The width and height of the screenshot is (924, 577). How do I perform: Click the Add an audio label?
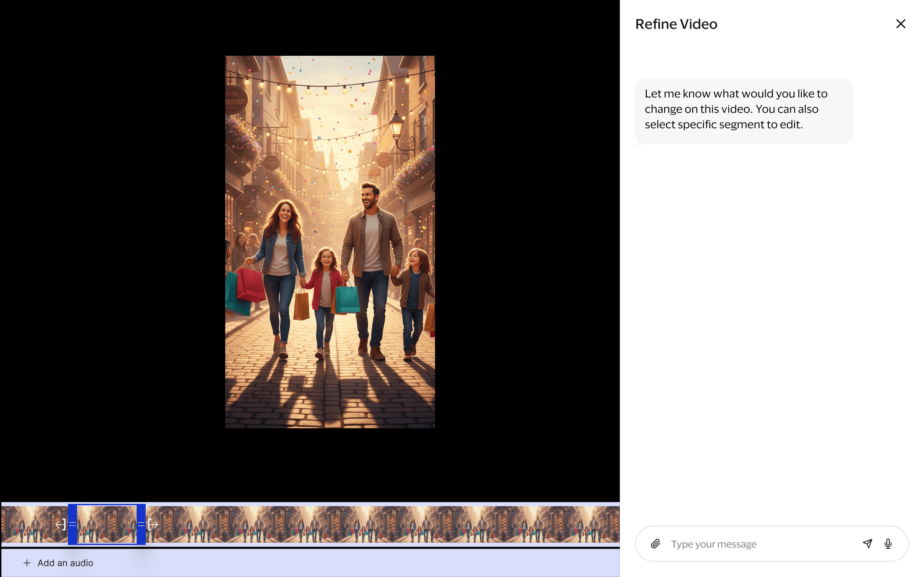point(65,563)
